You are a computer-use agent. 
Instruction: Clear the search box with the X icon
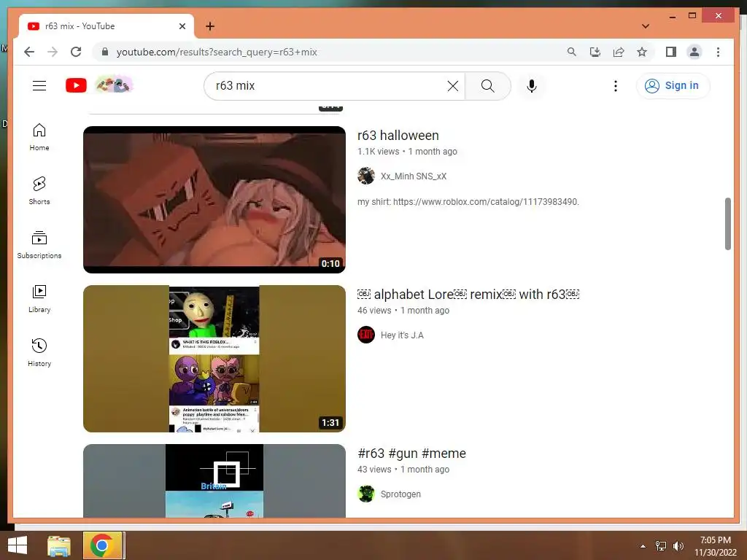(x=452, y=86)
